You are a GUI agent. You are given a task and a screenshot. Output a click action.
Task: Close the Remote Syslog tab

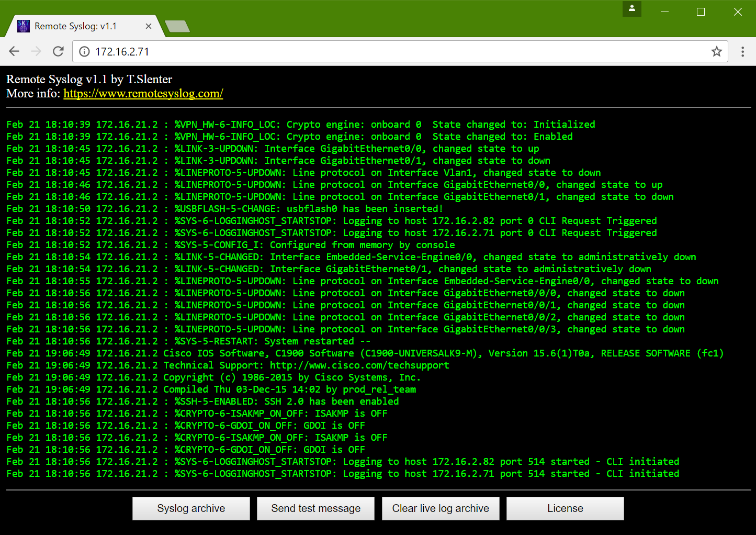(x=148, y=26)
